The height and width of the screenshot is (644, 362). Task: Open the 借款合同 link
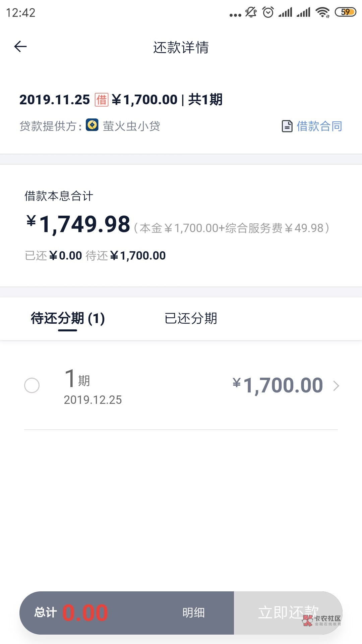pyautogui.click(x=319, y=126)
